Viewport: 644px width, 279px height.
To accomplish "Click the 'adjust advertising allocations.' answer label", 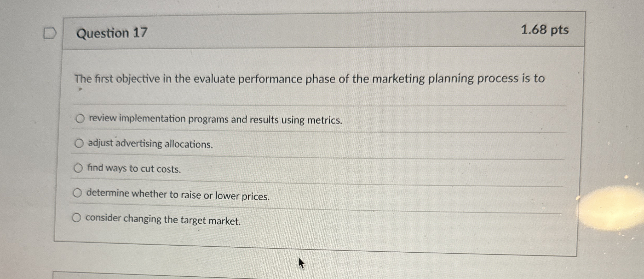I will tap(151, 144).
